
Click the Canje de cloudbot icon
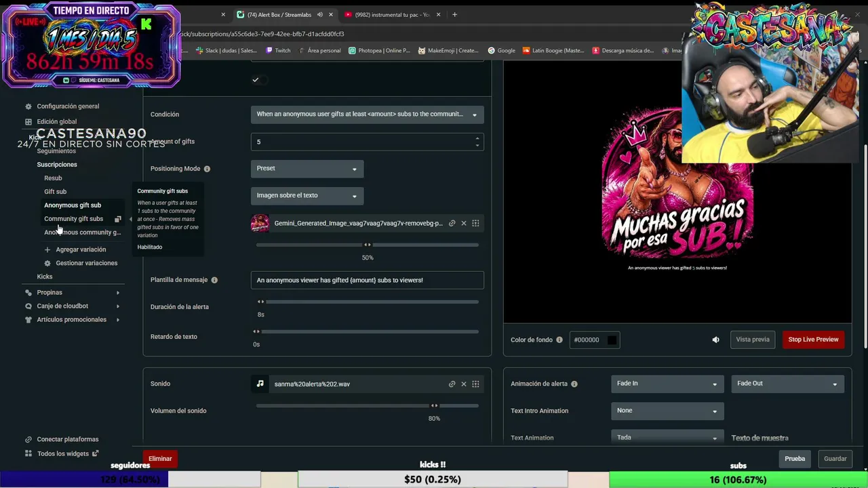pyautogui.click(x=28, y=306)
